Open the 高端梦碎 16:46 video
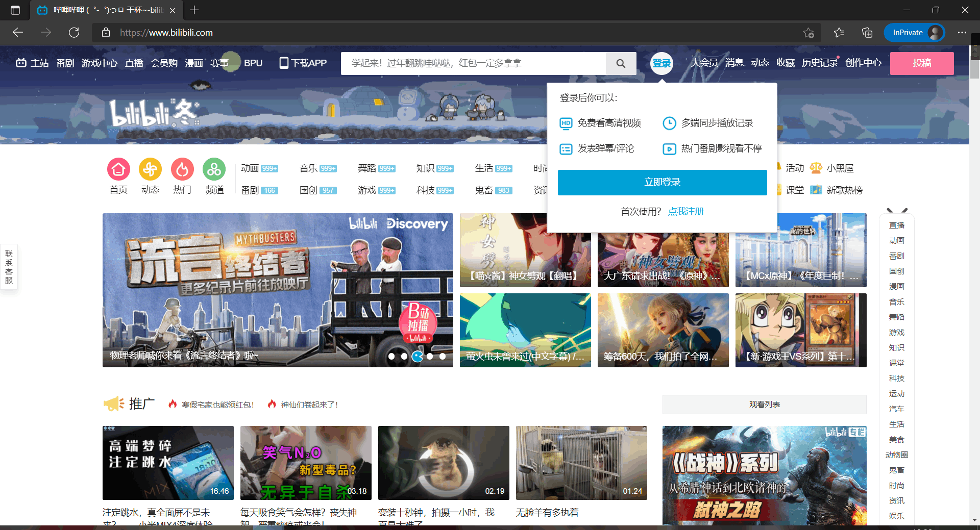The height and width of the screenshot is (530, 980). (168, 463)
